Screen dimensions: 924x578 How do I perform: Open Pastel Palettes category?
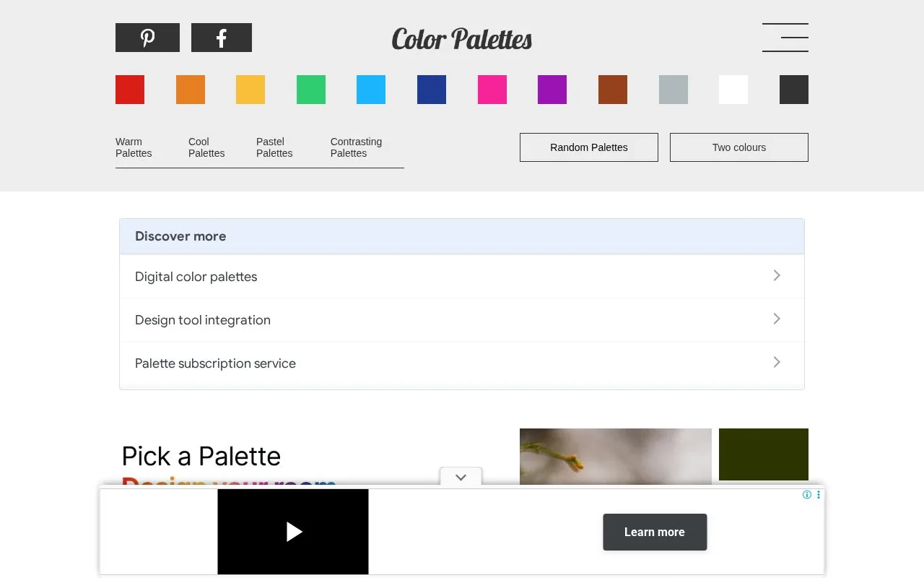tap(274, 147)
